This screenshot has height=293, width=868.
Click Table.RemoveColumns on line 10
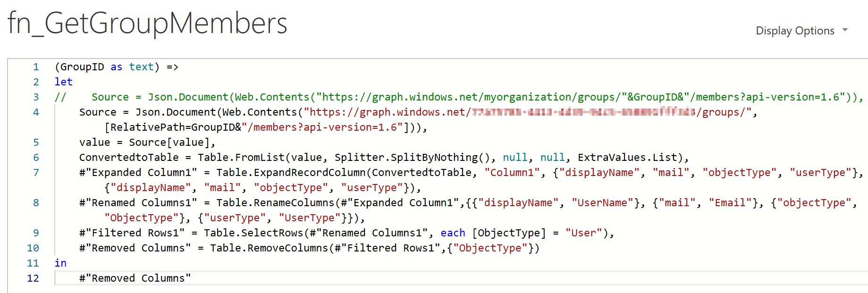(269, 248)
